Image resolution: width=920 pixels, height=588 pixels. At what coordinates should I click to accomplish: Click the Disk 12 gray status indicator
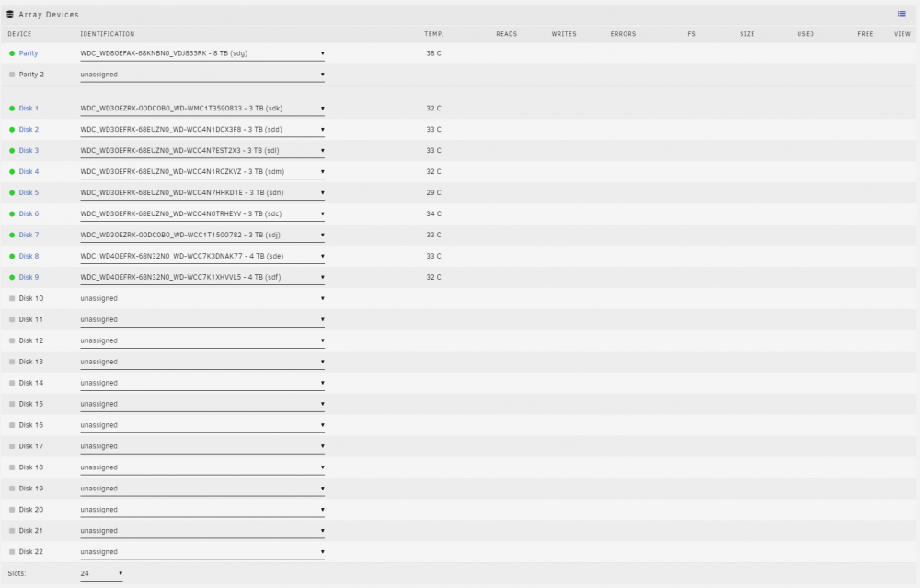[12, 341]
